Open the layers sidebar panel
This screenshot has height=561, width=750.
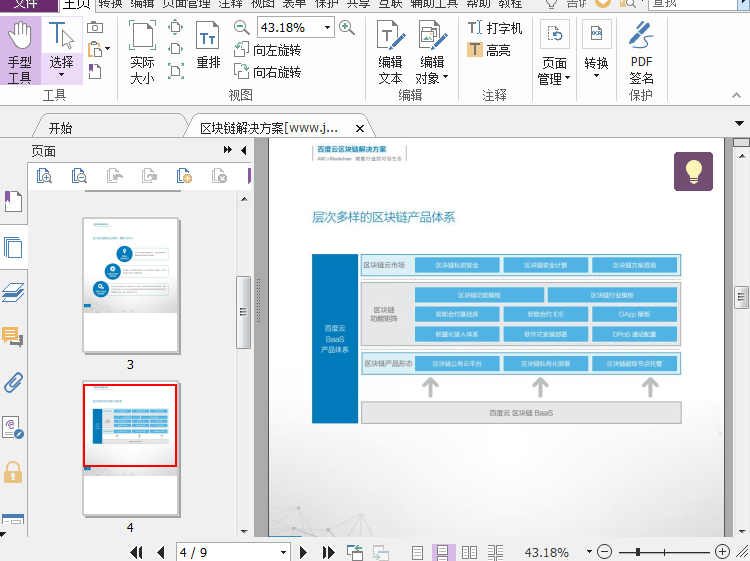13,292
